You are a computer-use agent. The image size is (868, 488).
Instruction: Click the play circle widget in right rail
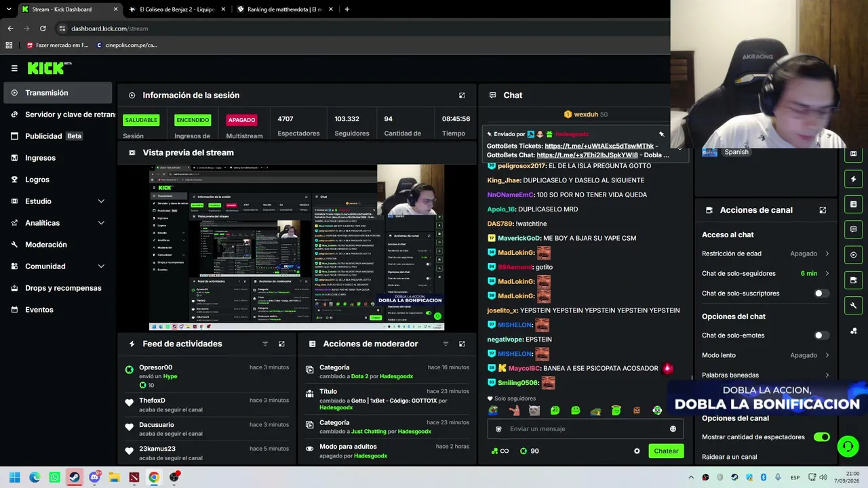point(854,255)
